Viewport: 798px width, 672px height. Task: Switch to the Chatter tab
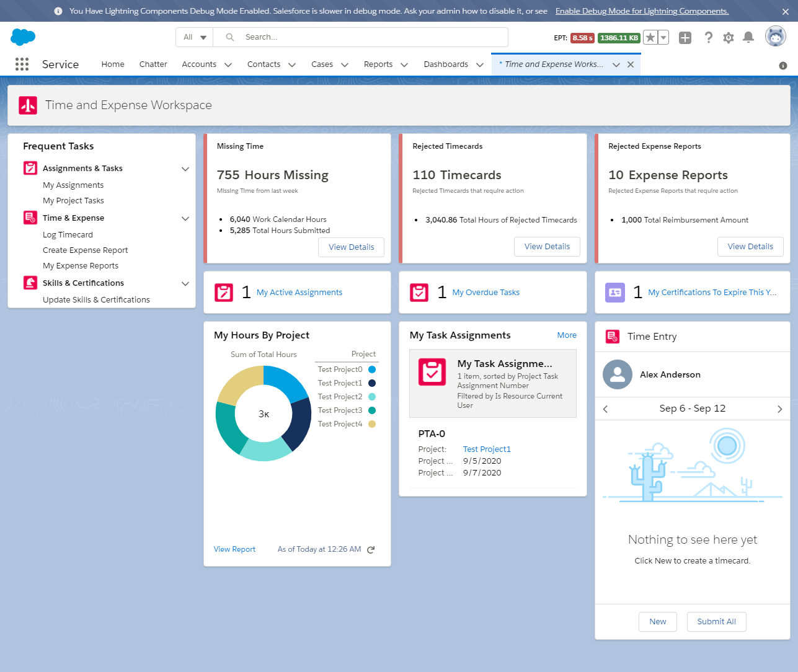click(x=153, y=64)
